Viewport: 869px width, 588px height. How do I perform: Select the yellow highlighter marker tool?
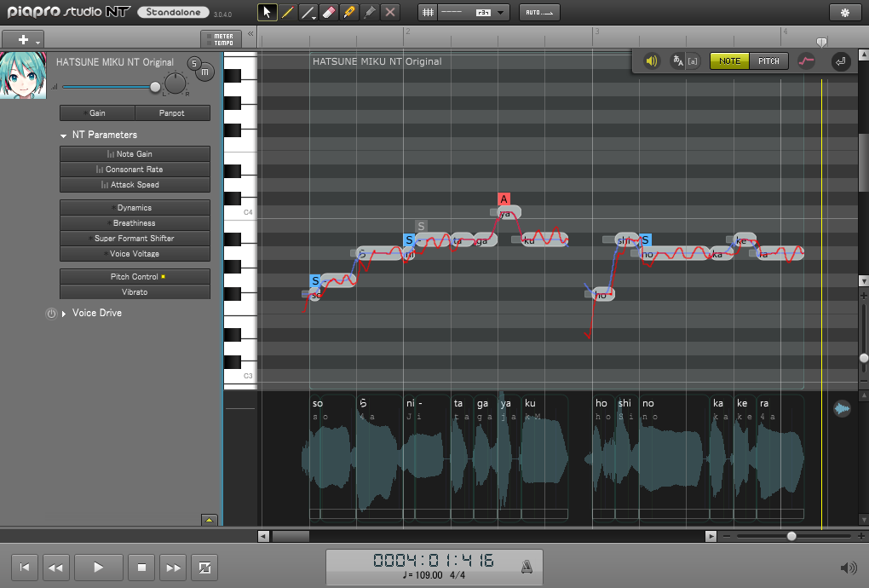click(x=349, y=12)
